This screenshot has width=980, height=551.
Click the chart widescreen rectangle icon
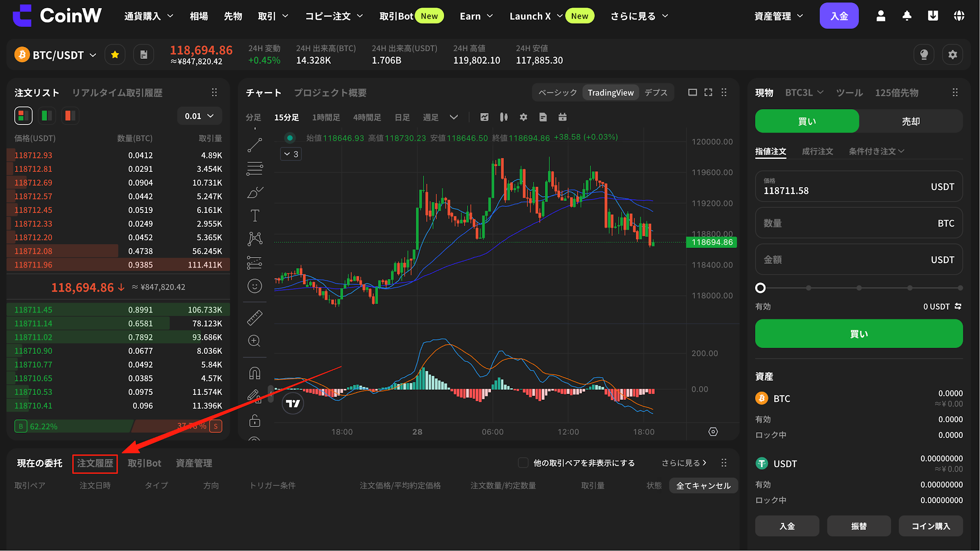[x=692, y=92]
